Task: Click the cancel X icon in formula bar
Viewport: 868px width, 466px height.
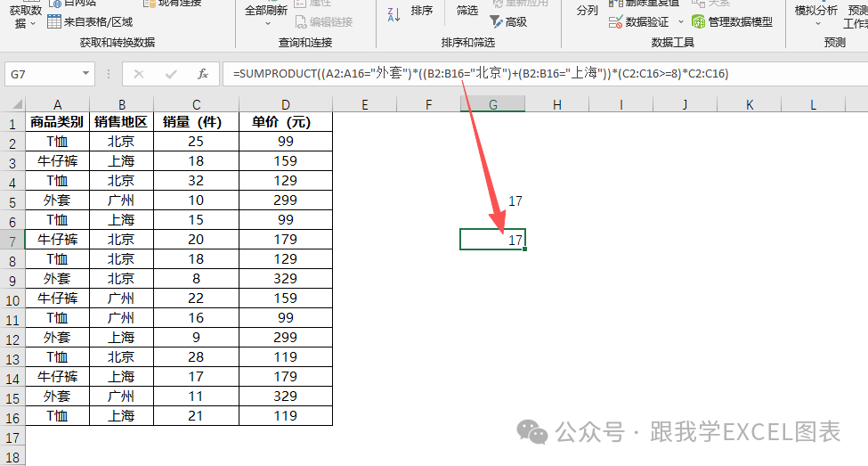Action: click(x=139, y=74)
